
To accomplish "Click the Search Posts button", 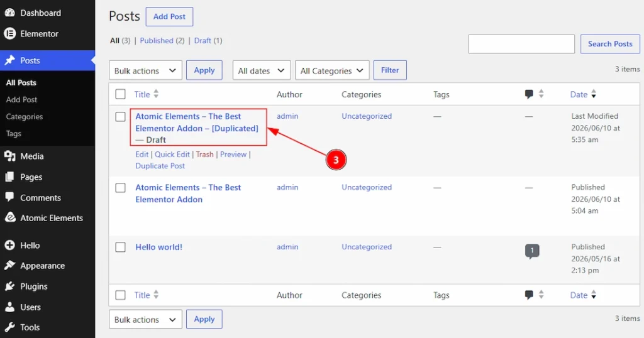I will (610, 44).
